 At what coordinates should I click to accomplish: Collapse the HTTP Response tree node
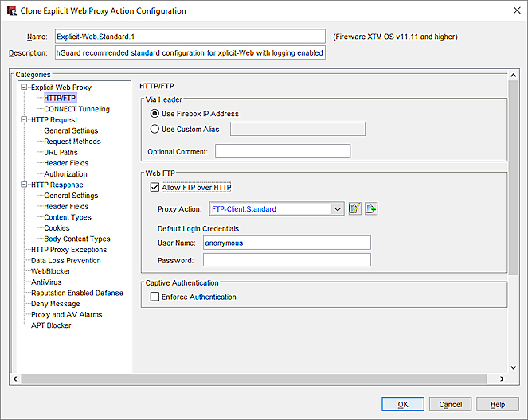(x=24, y=185)
